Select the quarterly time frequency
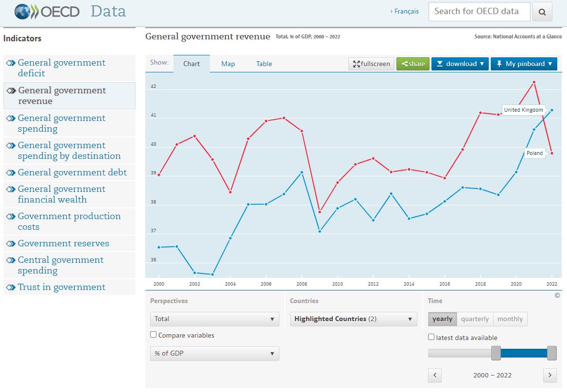The width and height of the screenshot is (567, 392). click(x=475, y=319)
